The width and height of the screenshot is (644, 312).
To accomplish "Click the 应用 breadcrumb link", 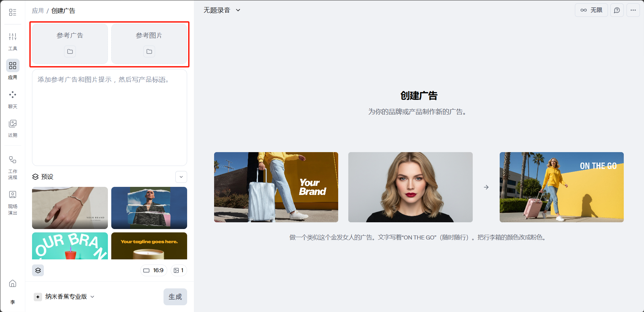I will pyautogui.click(x=38, y=11).
